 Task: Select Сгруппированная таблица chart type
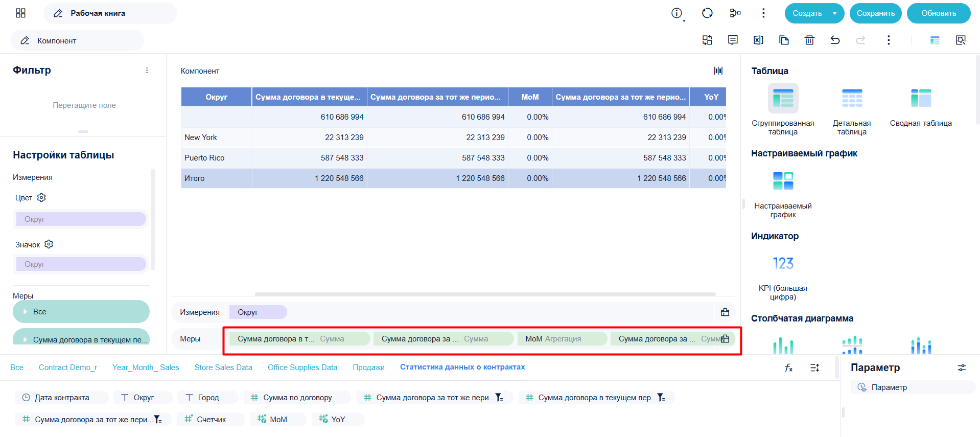click(x=783, y=109)
